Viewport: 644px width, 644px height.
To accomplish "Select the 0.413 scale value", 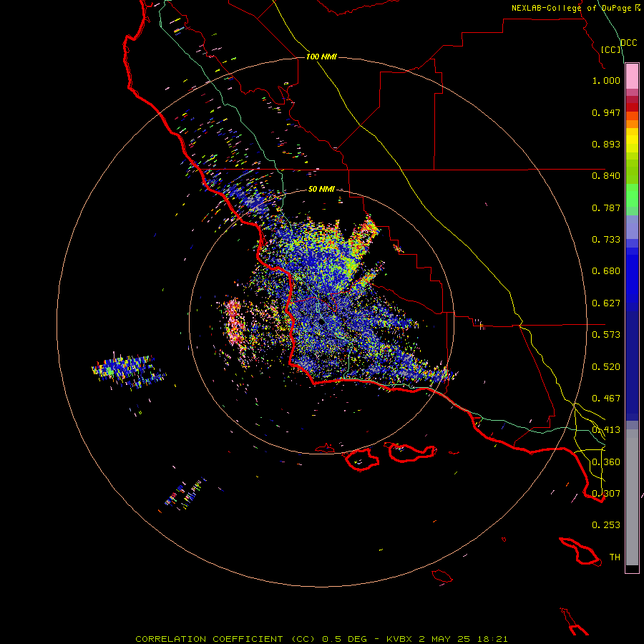I will point(606,430).
